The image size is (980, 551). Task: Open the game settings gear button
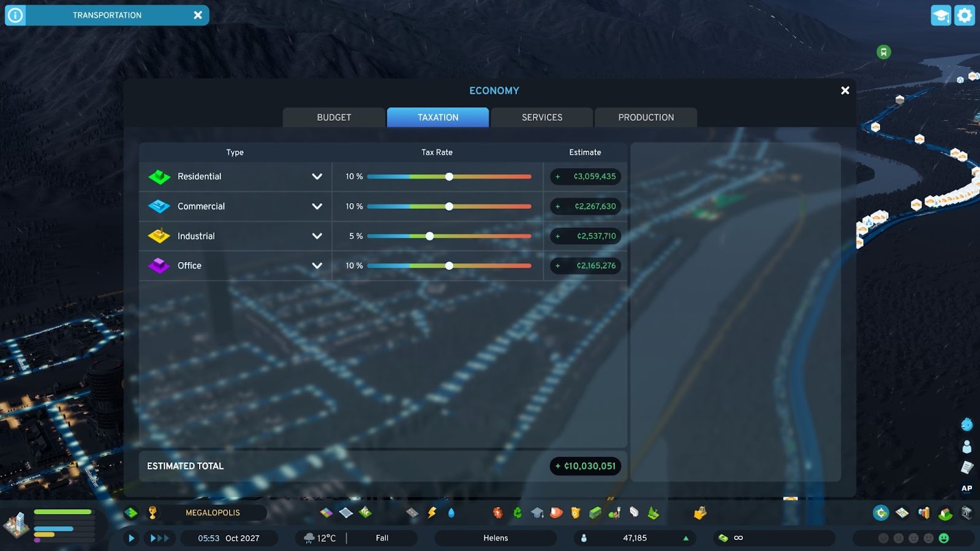pos(965,15)
